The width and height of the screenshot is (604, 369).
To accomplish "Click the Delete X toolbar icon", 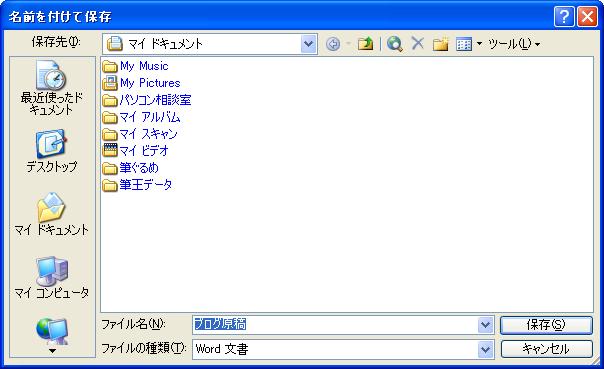I will pyautogui.click(x=418, y=44).
